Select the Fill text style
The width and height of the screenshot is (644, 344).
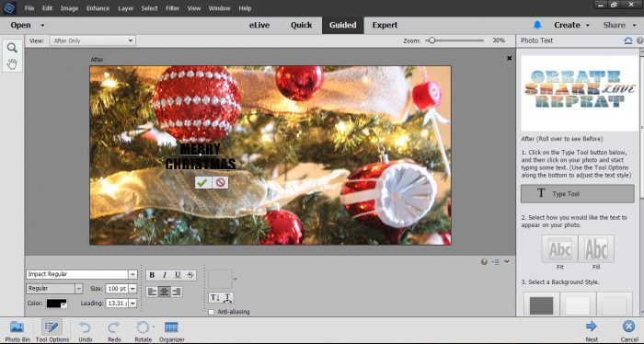coord(596,248)
